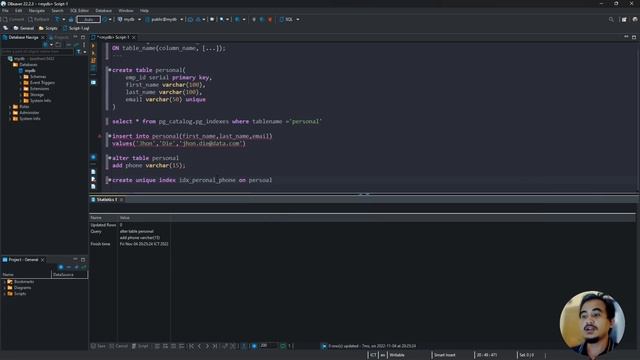Click the Commit toolbar button
Screen dimensions: 640x360
click(x=13, y=19)
